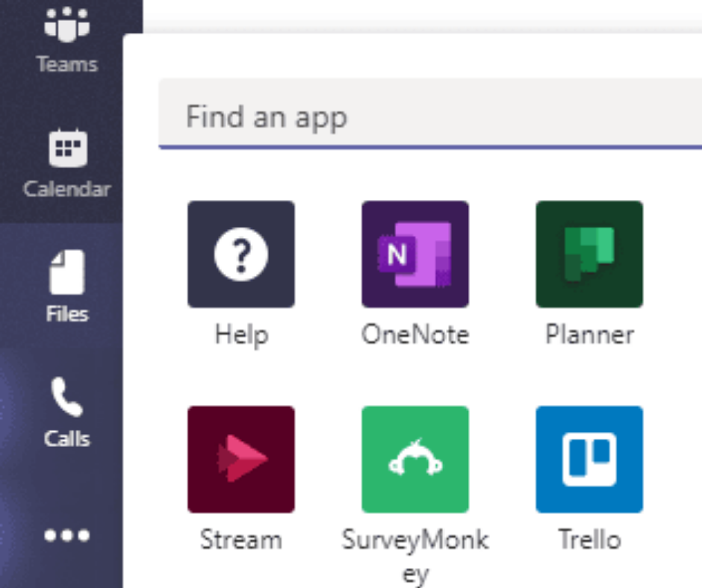Click the Help label text

click(241, 335)
